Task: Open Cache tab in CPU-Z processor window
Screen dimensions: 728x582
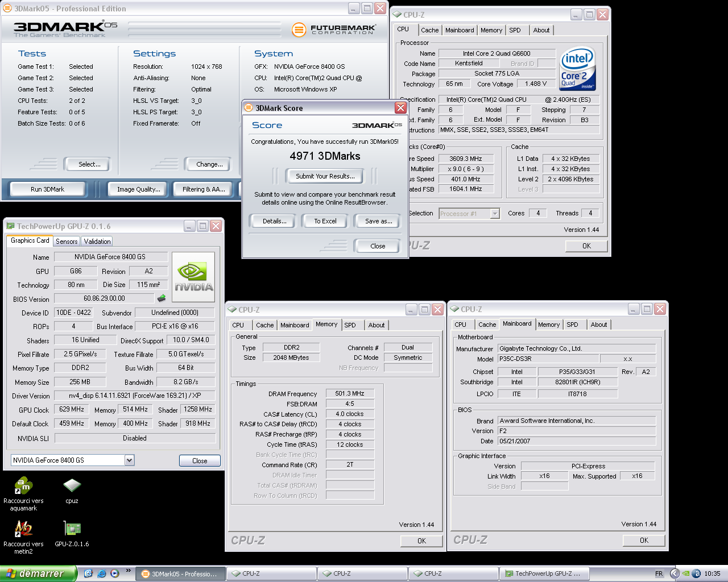Action: point(430,30)
